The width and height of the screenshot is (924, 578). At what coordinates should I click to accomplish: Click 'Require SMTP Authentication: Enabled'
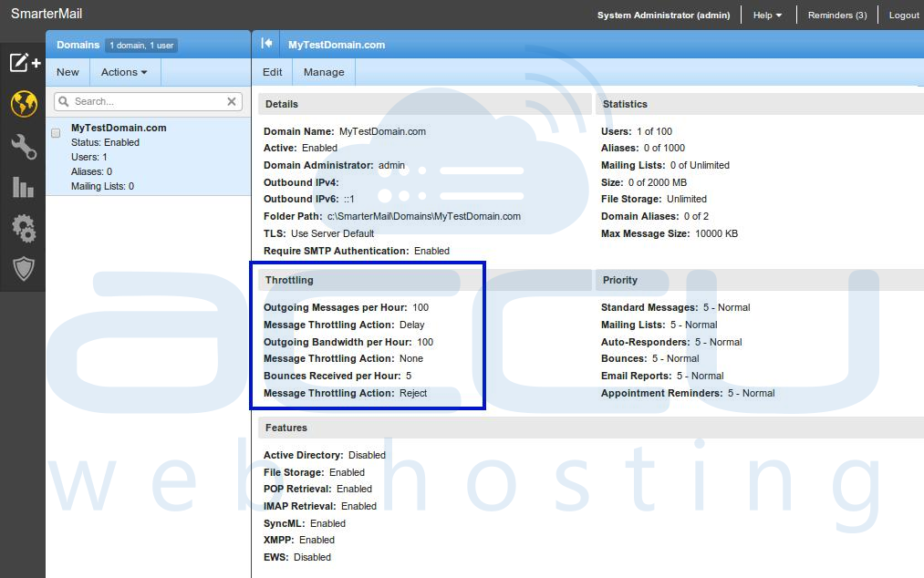[x=357, y=251]
